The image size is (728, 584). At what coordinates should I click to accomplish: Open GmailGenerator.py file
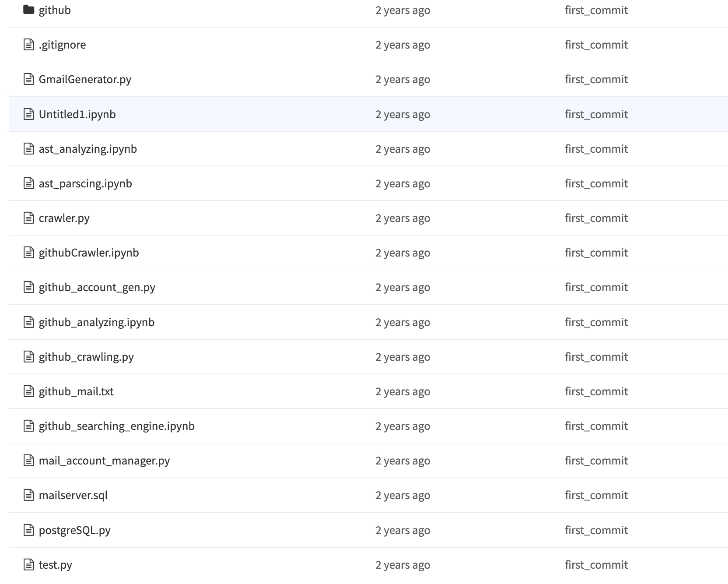click(x=85, y=79)
